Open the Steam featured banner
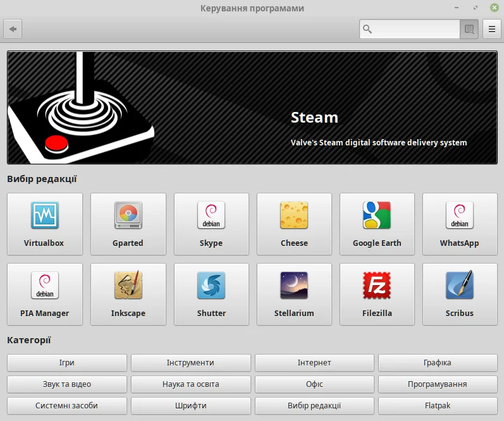 tap(252, 107)
